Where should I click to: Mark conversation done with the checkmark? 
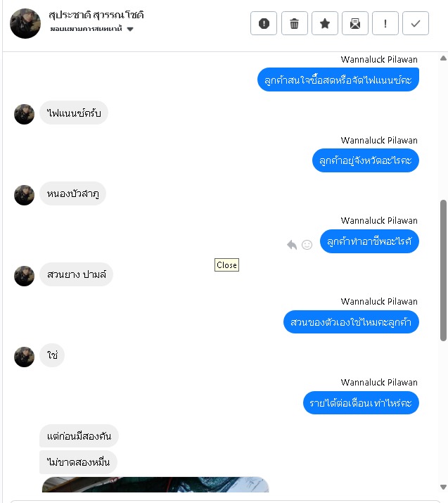coord(415,23)
